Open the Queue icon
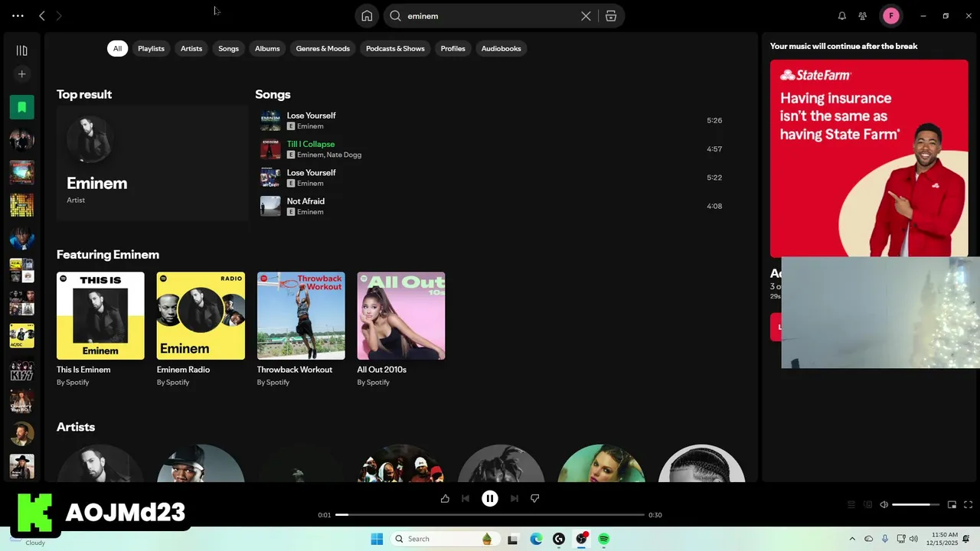980x551 pixels. point(851,504)
